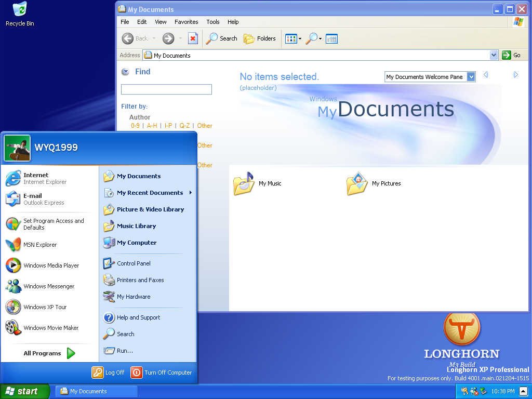Image resolution: width=532 pixels, height=399 pixels.
Task: Launch Windows Media Player from Start menu
Action: point(50,265)
